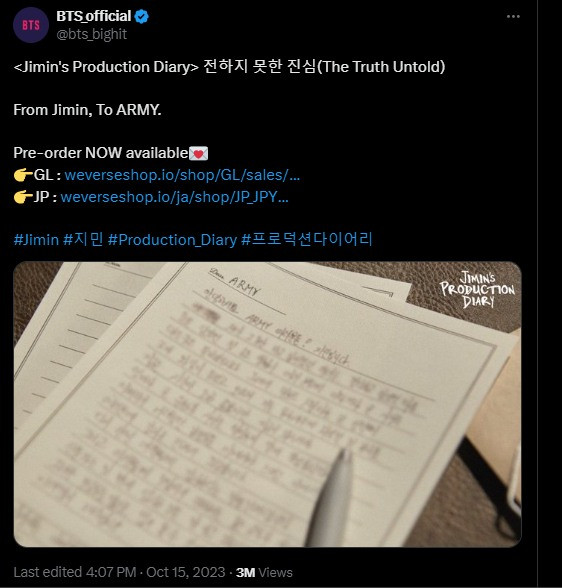Open the Oct 15, 2023 timestamp
The image size is (562, 588).
click(186, 572)
